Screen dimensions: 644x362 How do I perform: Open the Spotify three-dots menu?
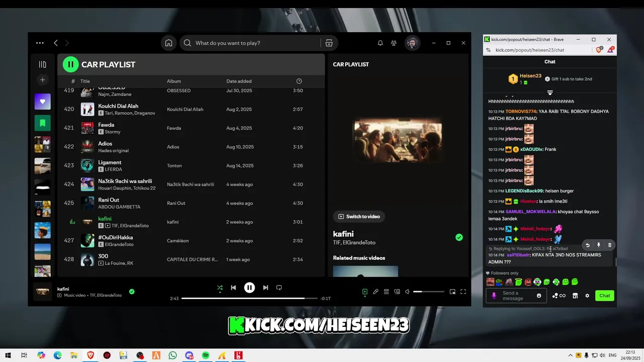(x=40, y=43)
